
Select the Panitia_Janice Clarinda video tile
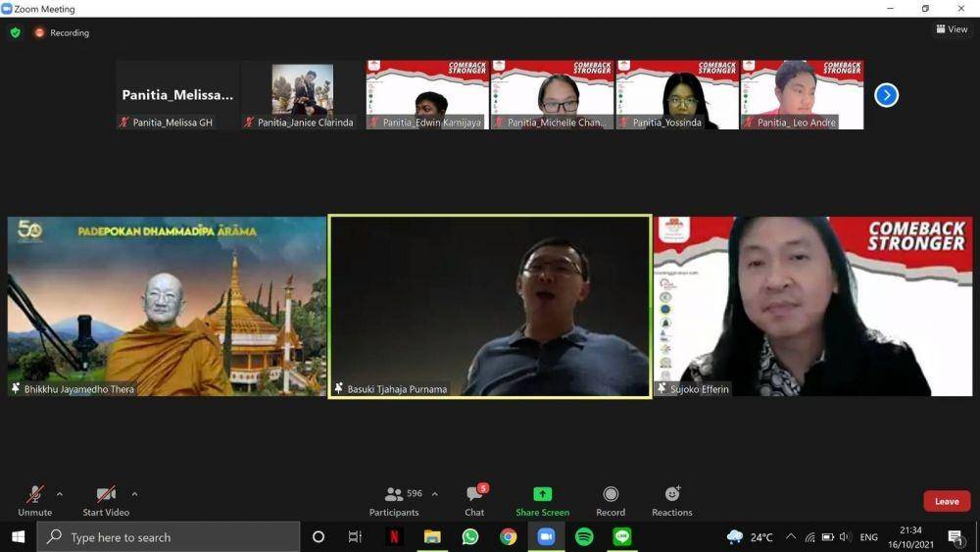pyautogui.click(x=303, y=95)
